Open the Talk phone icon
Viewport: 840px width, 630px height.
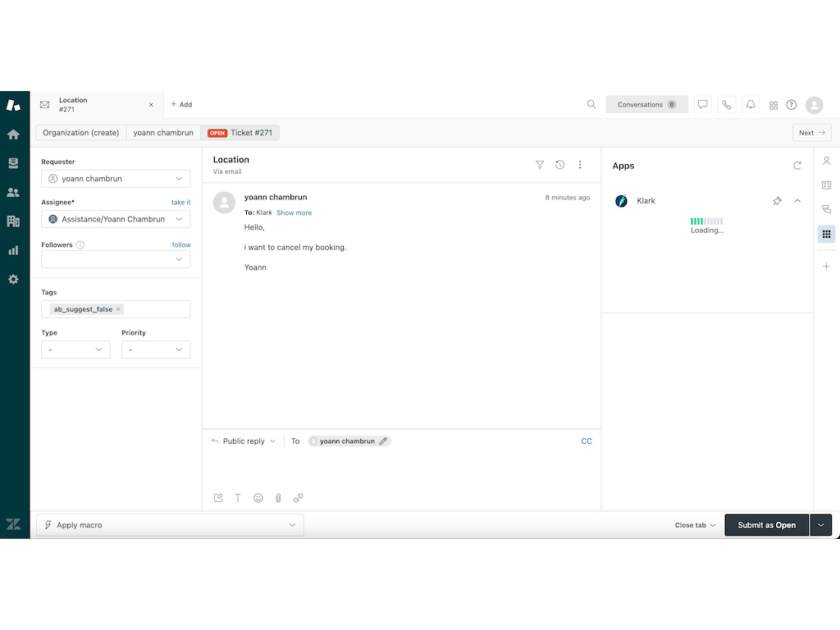point(726,104)
